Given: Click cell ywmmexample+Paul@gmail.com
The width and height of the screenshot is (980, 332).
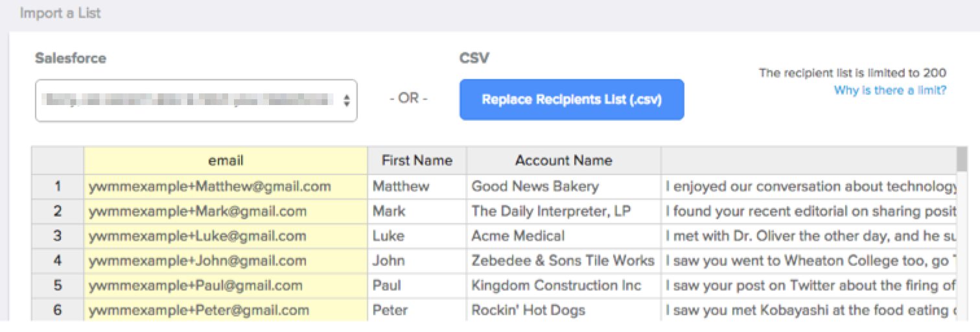Looking at the screenshot, I should point(226,285).
